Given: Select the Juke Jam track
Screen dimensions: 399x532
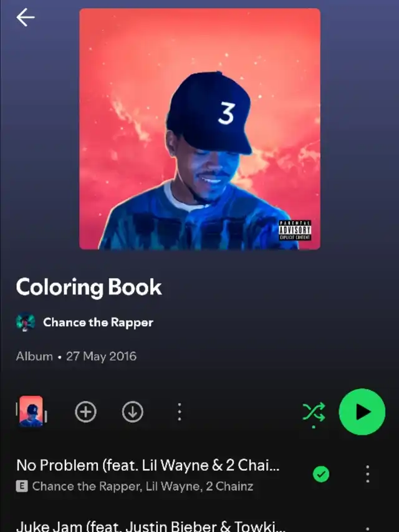Looking at the screenshot, I should coord(151,526).
